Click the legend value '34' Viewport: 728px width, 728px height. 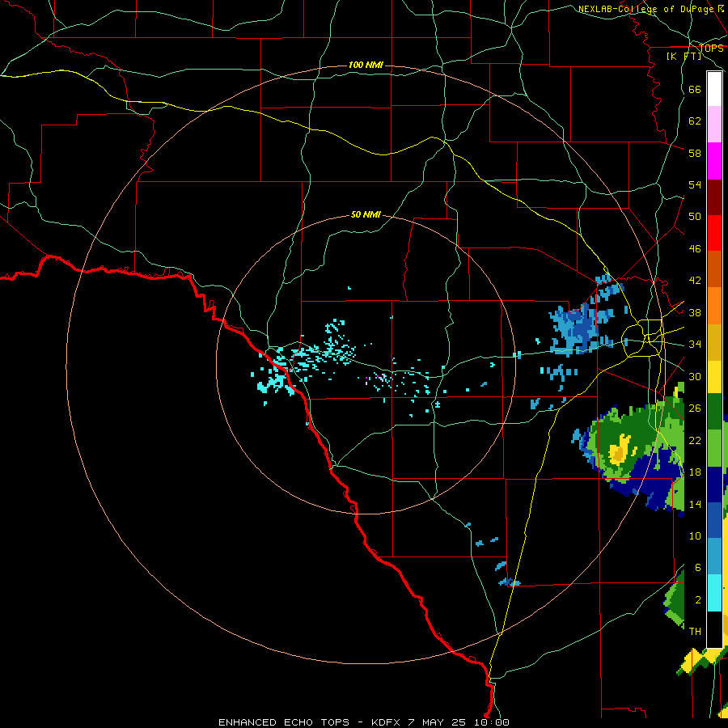[x=695, y=344]
